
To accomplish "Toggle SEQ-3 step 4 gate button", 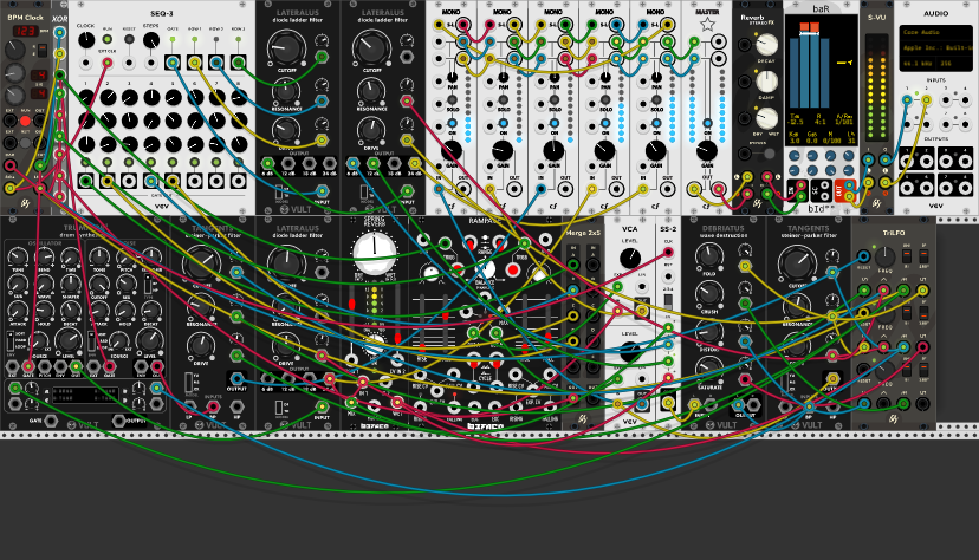I will pos(151,162).
